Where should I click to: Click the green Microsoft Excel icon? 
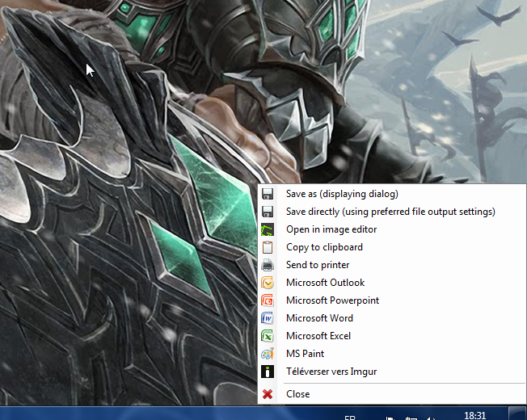(x=268, y=336)
